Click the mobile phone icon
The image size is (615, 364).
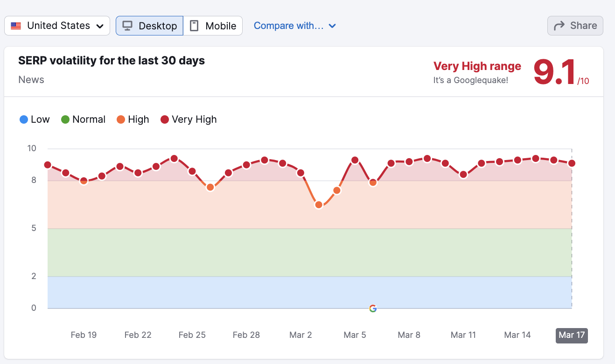click(194, 26)
